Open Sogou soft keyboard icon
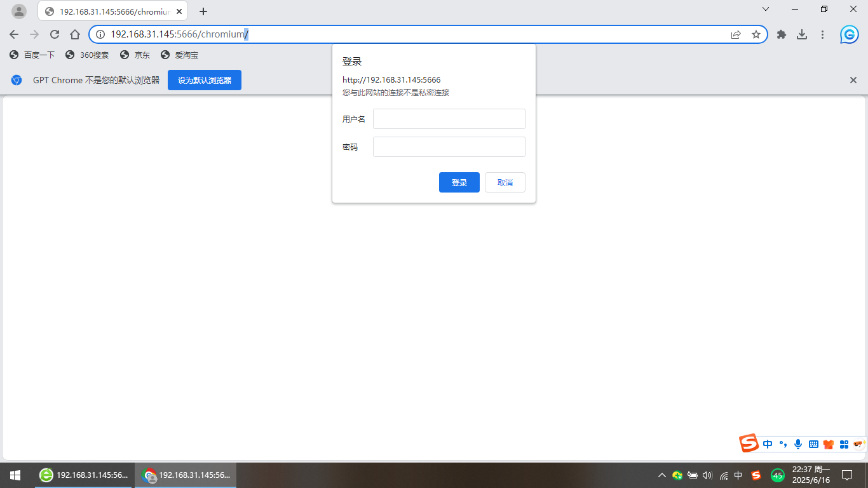 pyautogui.click(x=813, y=444)
